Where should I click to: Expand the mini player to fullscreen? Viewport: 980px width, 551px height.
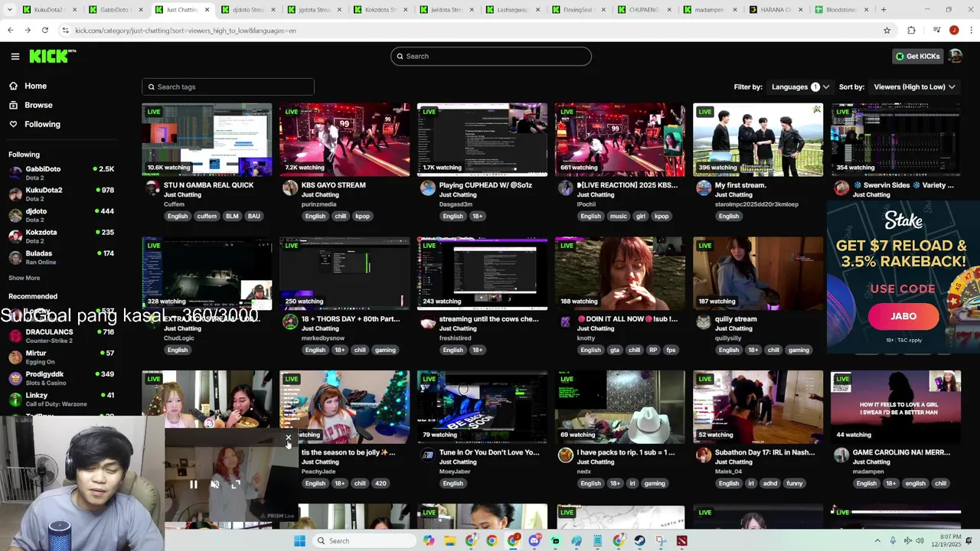236,484
